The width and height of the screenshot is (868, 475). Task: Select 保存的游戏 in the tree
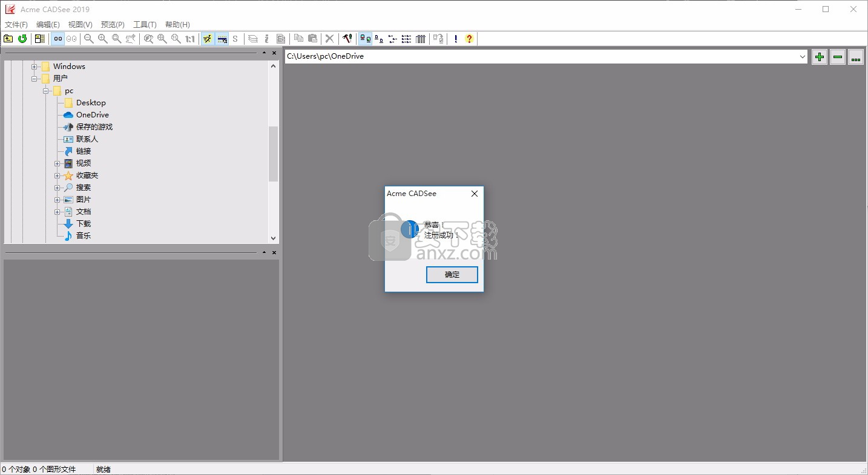(x=94, y=127)
